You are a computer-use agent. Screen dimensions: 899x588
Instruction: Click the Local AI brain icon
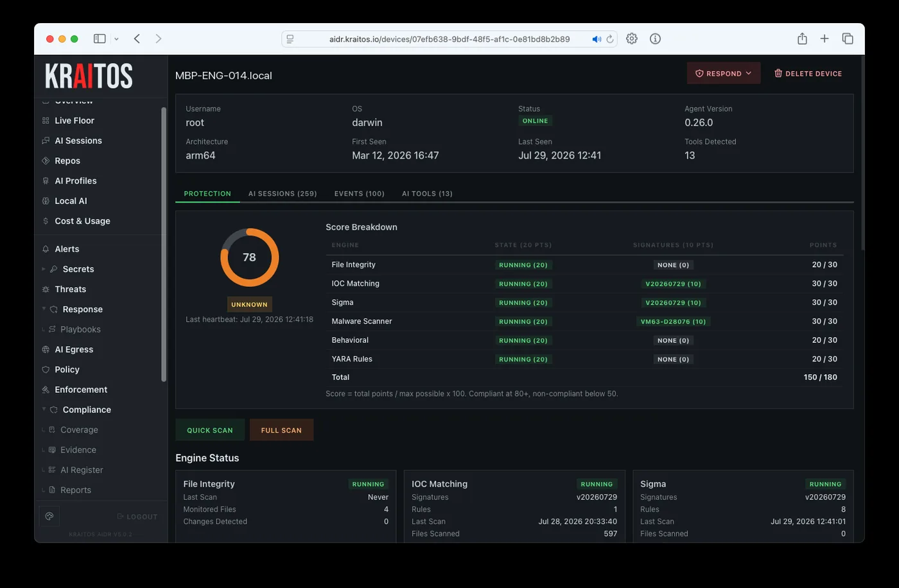(46, 201)
